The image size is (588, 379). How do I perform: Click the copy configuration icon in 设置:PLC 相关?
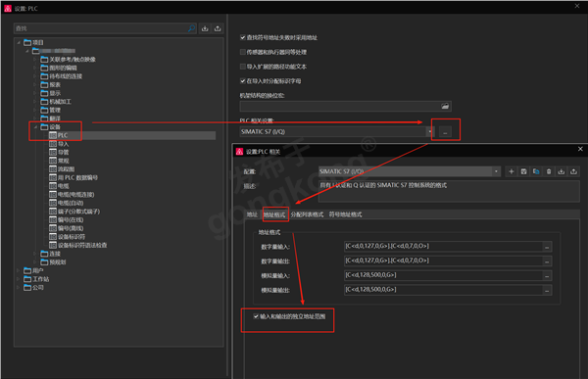point(536,171)
